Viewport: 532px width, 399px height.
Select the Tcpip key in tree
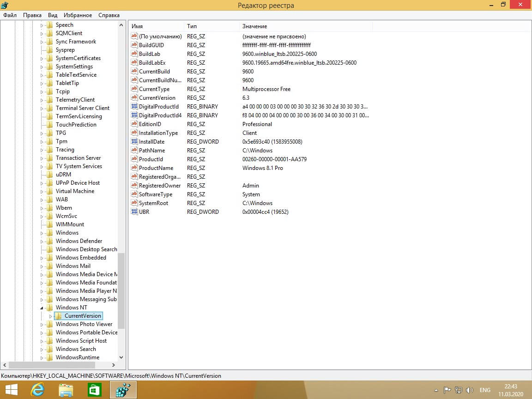pyautogui.click(x=62, y=91)
